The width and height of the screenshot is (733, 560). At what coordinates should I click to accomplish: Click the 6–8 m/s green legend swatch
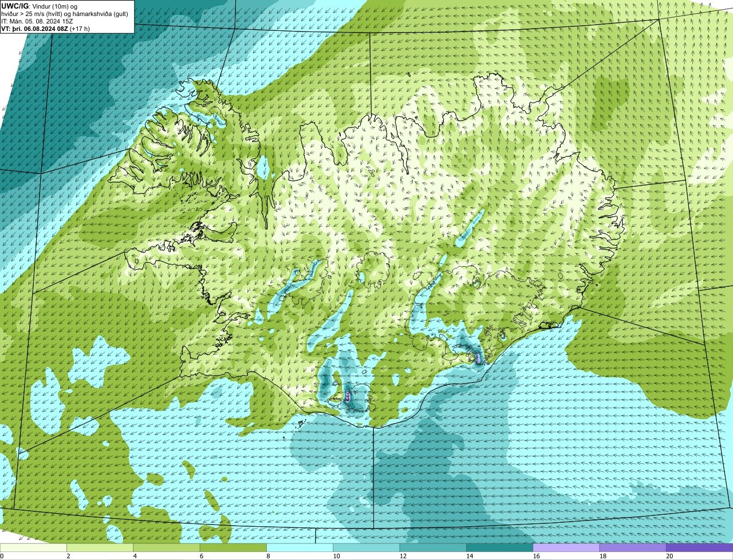(233, 547)
